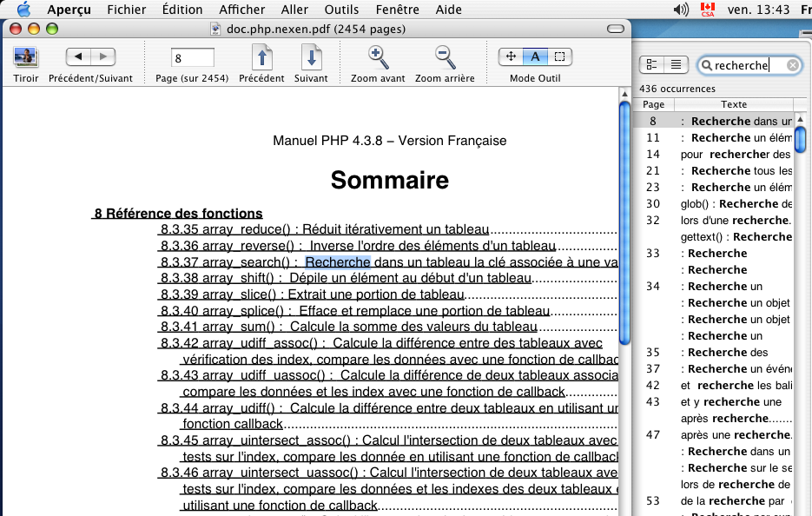The width and height of the screenshot is (812, 516).
Task: Click the Page column header
Action: pyautogui.click(x=654, y=104)
